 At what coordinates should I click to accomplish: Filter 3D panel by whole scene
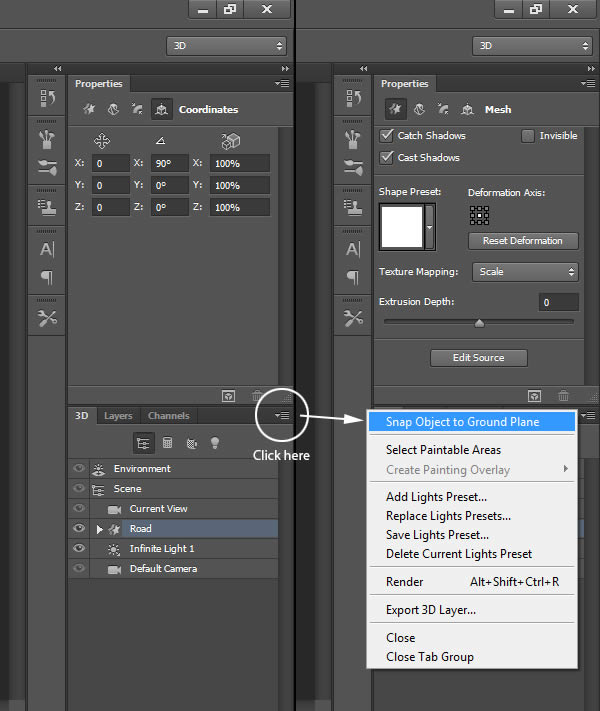[143, 443]
